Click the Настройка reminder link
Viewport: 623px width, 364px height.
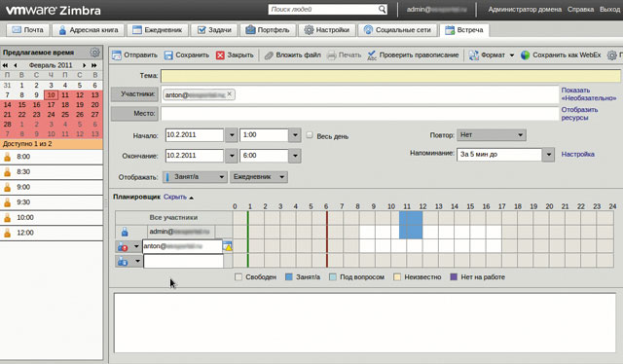tap(577, 154)
